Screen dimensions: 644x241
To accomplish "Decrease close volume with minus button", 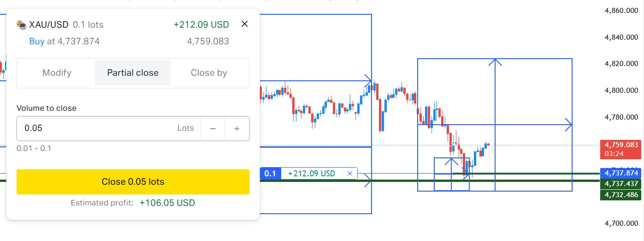I will pyautogui.click(x=213, y=128).
